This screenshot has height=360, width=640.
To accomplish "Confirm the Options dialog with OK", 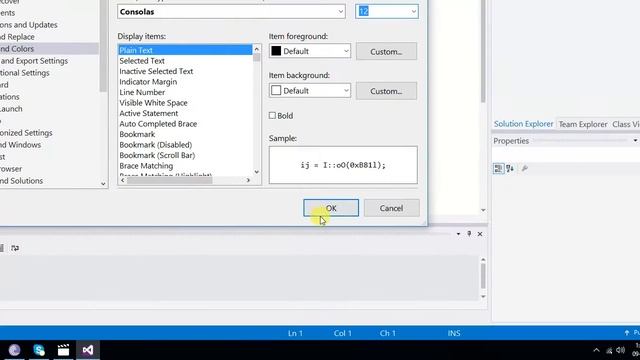I will [331, 208].
